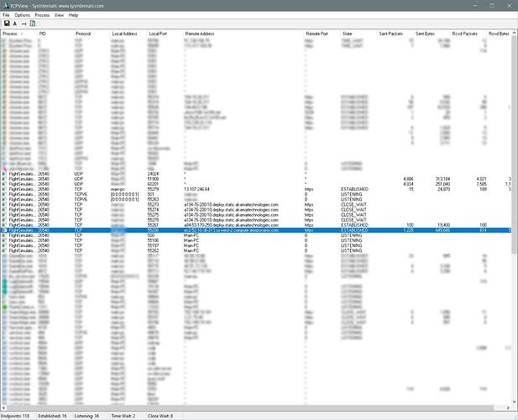The height and width of the screenshot is (420, 518).
Task: Click the icon of the highlighted amazonaws.com row
Action: point(4,230)
